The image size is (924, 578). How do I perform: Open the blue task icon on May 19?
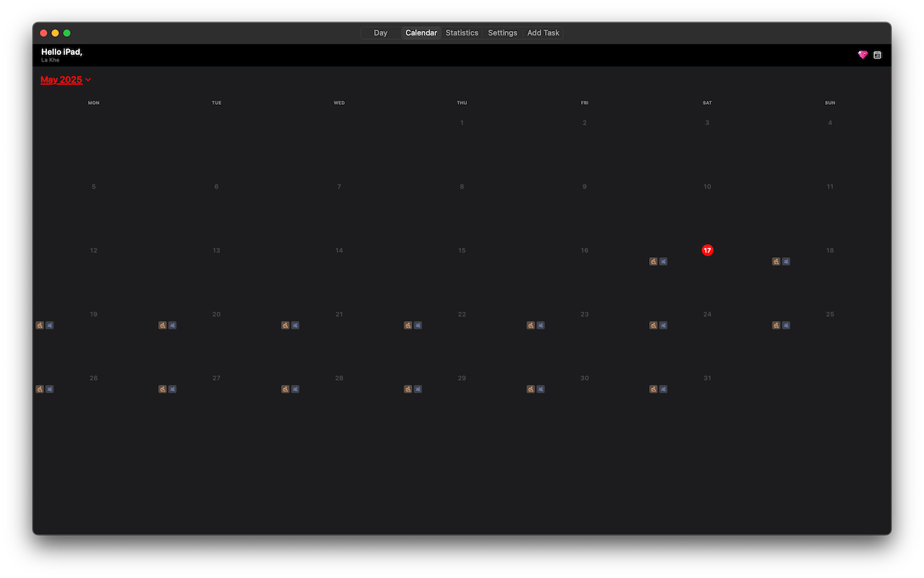(50, 325)
